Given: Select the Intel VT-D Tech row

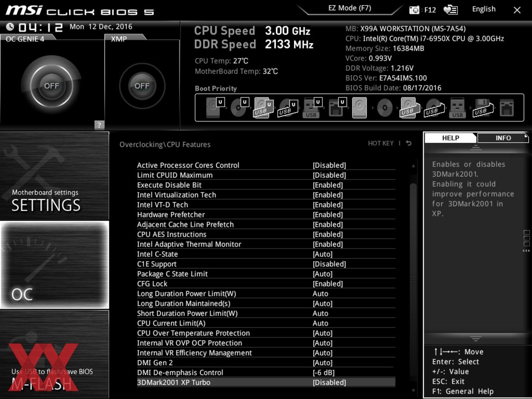Looking at the screenshot, I should (266, 205).
